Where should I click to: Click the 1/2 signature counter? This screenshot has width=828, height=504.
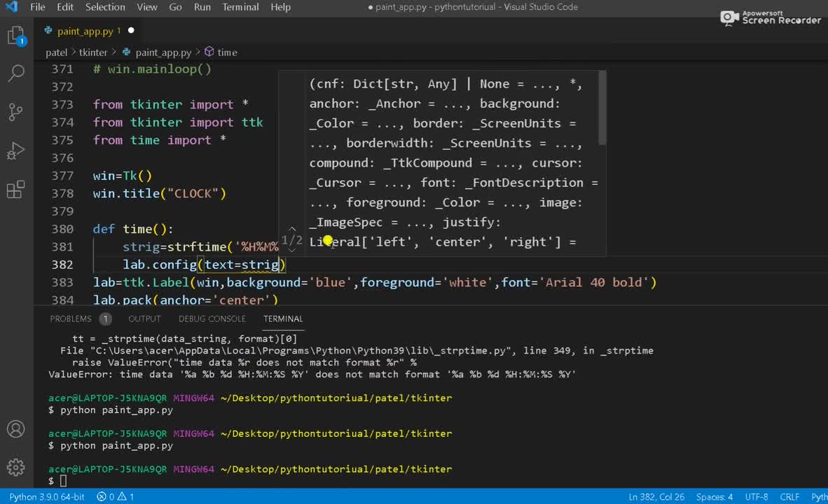pos(292,240)
